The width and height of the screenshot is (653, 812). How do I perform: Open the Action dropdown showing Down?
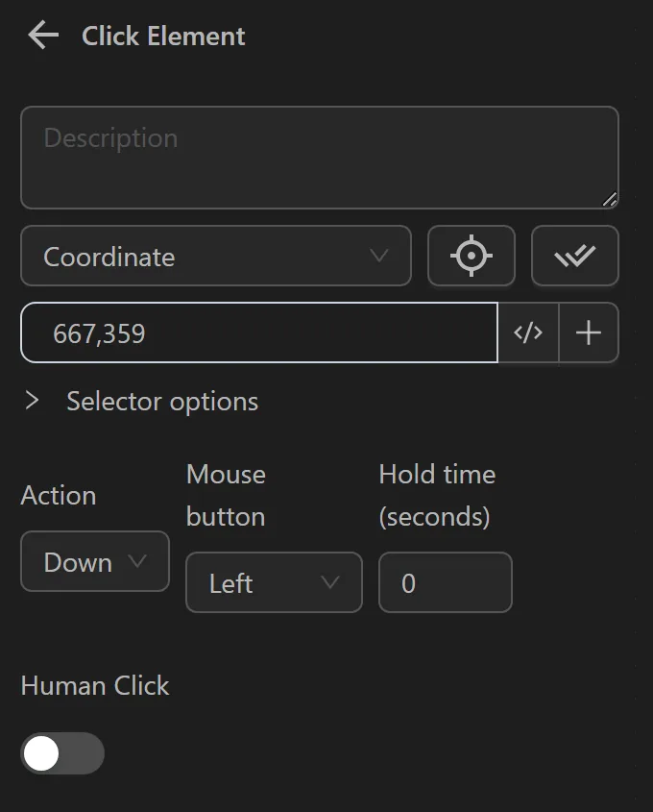click(94, 561)
